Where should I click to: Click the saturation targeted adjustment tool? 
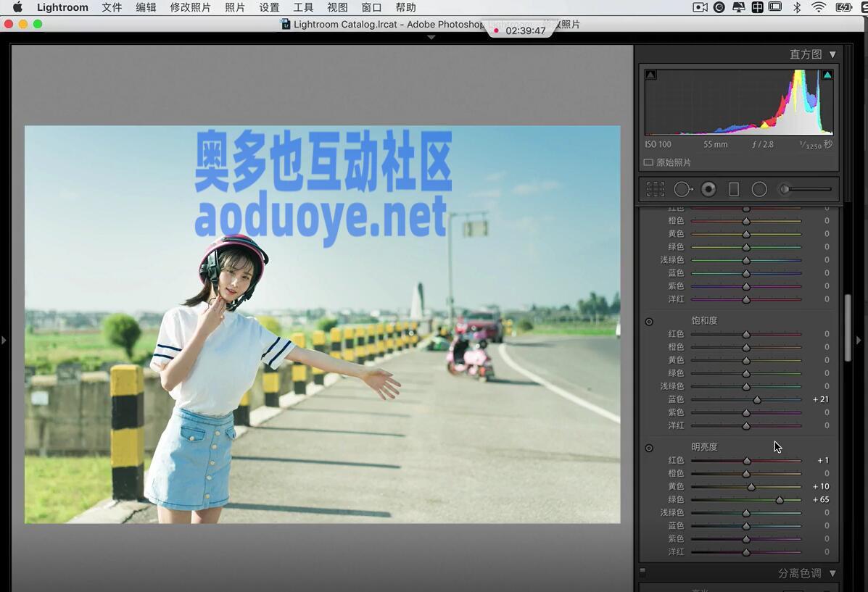coord(649,321)
